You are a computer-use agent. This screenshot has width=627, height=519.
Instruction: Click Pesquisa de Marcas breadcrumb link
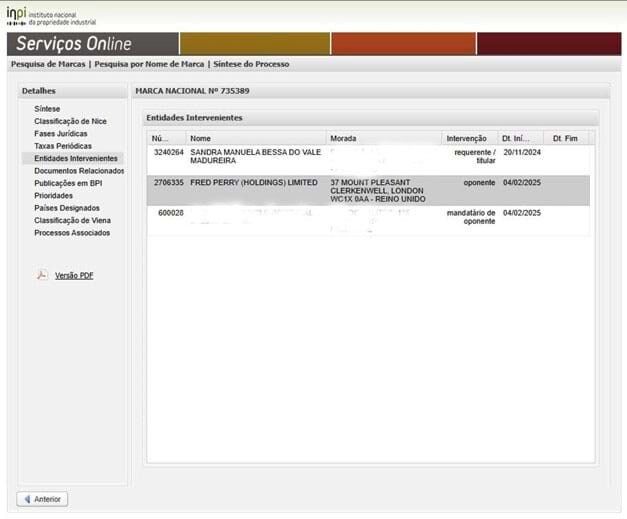tap(48, 64)
